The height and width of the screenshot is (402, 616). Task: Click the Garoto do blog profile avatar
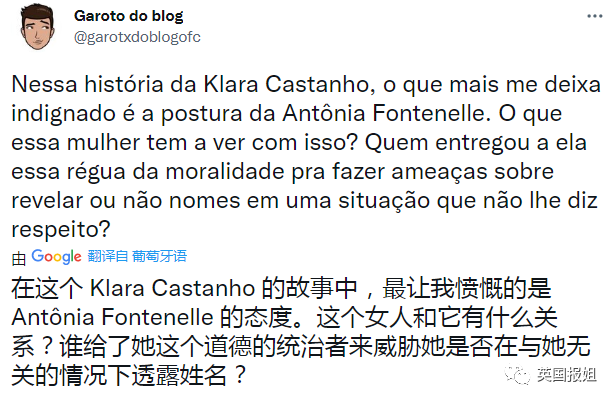pos(36,31)
